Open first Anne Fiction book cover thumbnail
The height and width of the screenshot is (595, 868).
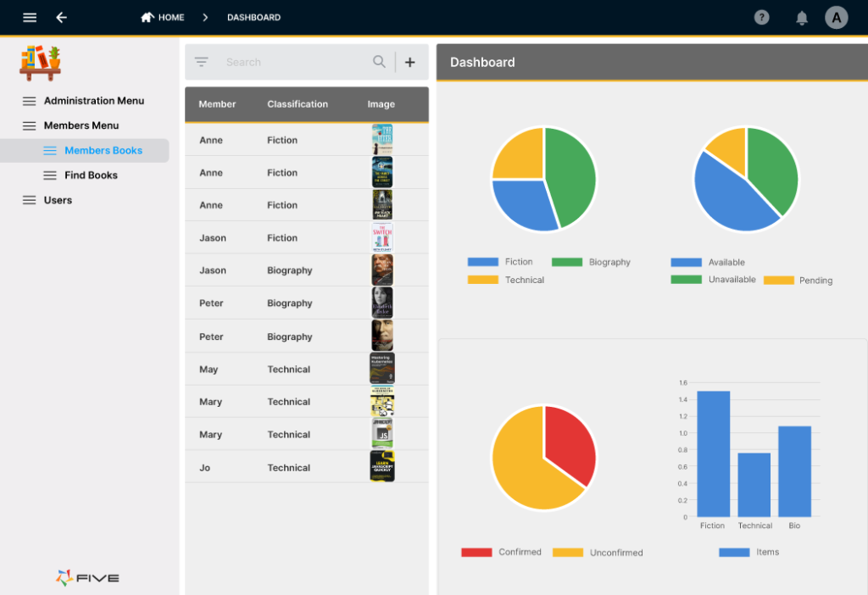pyautogui.click(x=382, y=140)
